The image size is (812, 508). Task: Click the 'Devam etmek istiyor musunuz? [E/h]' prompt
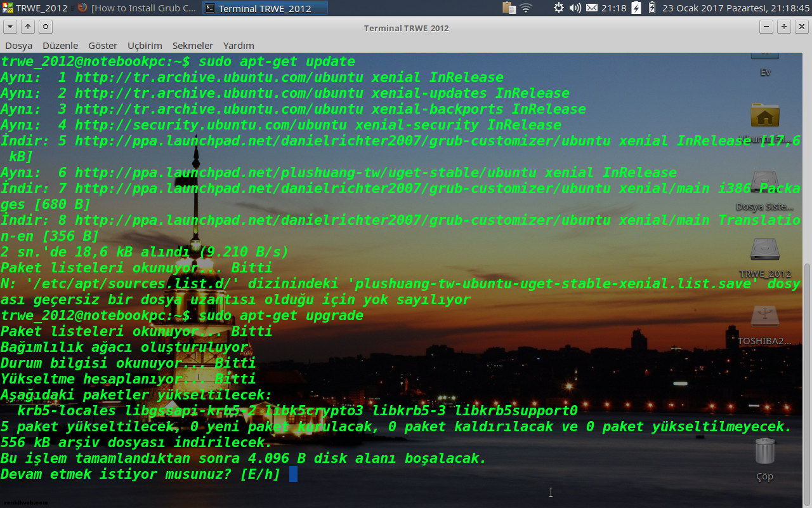click(x=140, y=474)
